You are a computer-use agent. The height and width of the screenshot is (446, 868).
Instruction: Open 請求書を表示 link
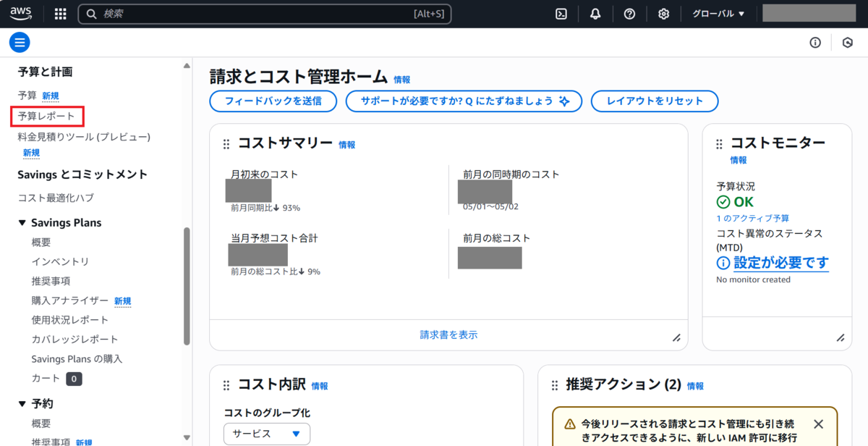448,335
